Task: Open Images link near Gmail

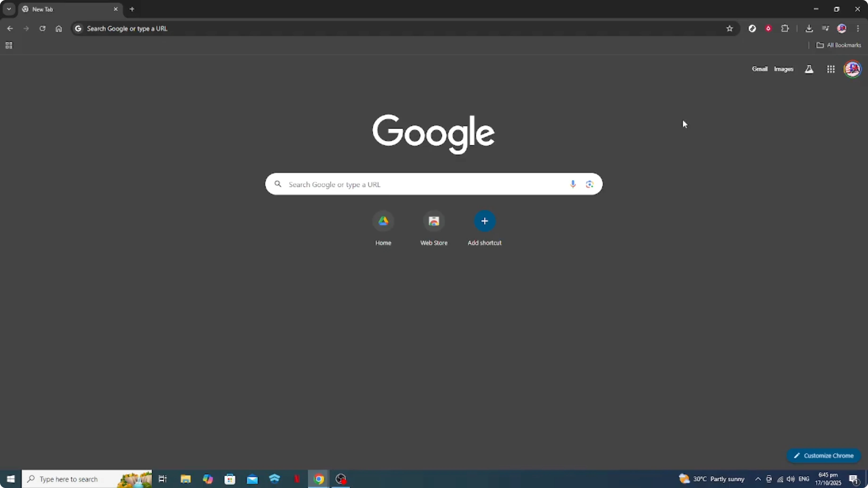Action: pos(784,69)
